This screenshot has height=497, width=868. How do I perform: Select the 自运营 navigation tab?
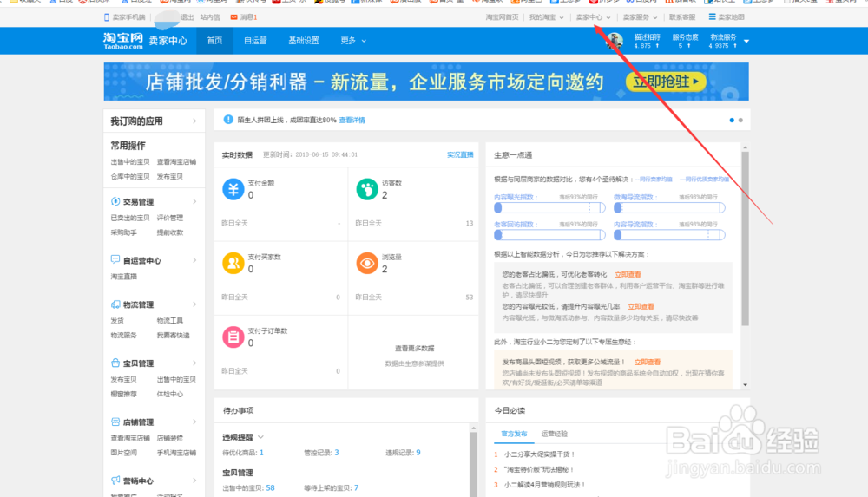tap(255, 41)
